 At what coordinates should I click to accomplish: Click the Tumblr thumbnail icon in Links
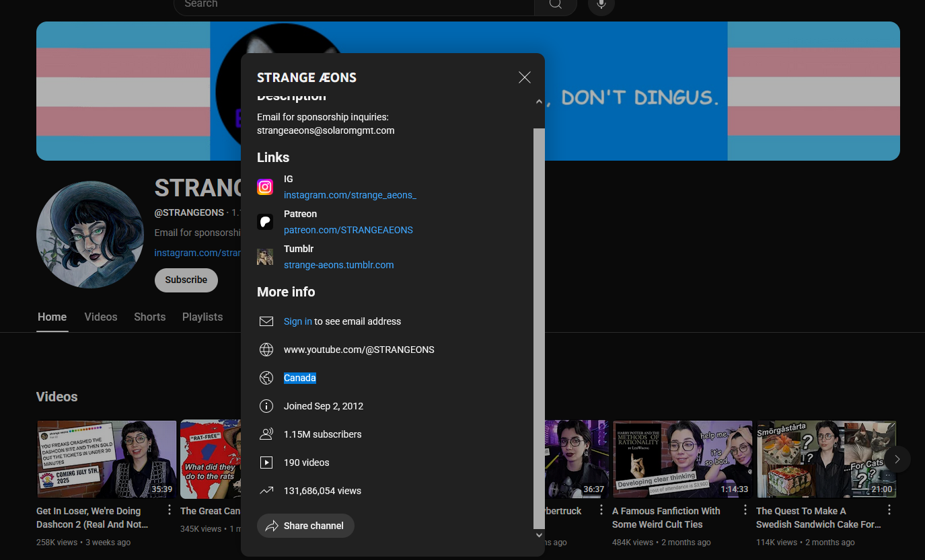point(265,257)
